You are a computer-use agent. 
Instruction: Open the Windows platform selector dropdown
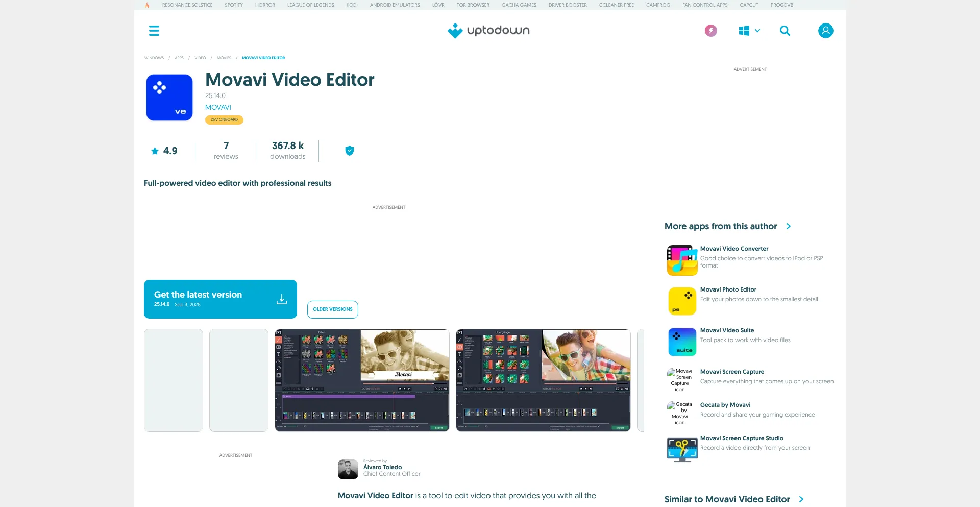pyautogui.click(x=749, y=31)
